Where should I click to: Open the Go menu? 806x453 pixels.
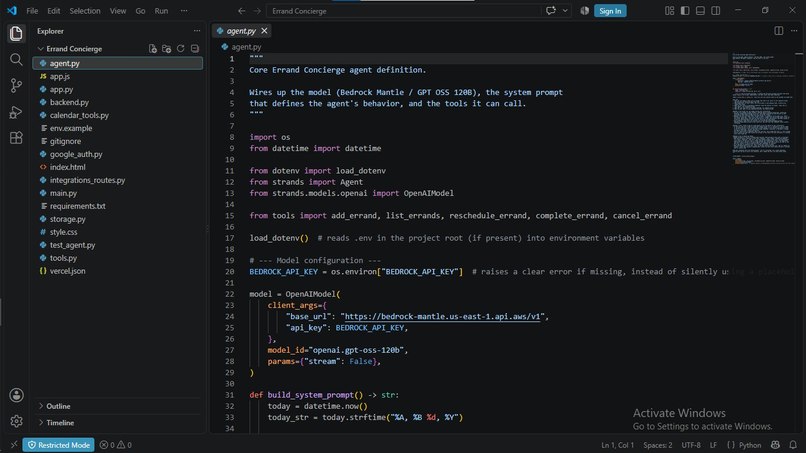coord(140,11)
